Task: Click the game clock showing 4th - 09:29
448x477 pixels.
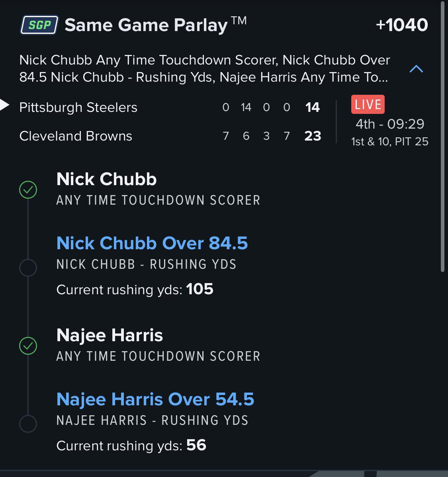Action: click(x=389, y=124)
